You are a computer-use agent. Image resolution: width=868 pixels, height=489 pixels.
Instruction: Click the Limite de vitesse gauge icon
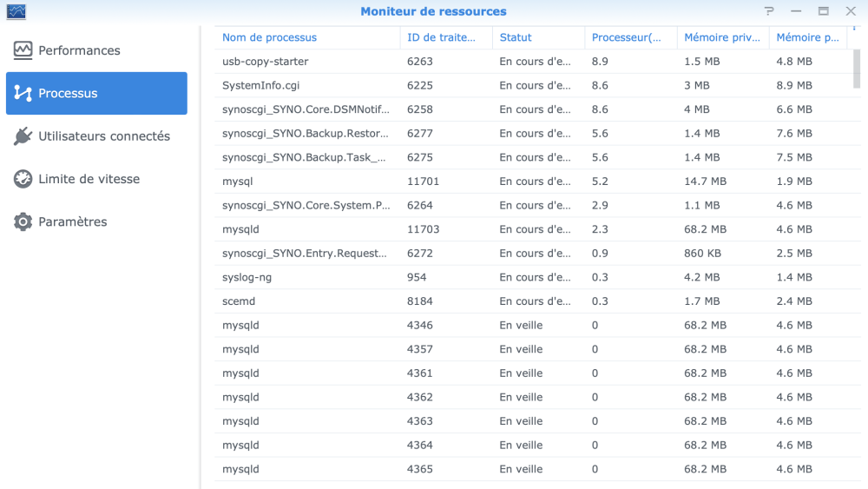(23, 179)
